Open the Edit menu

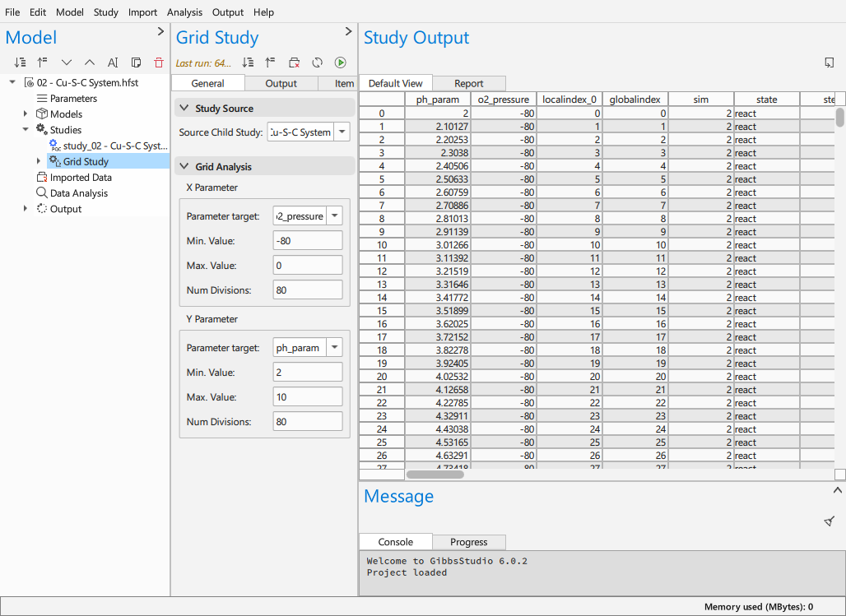point(38,12)
